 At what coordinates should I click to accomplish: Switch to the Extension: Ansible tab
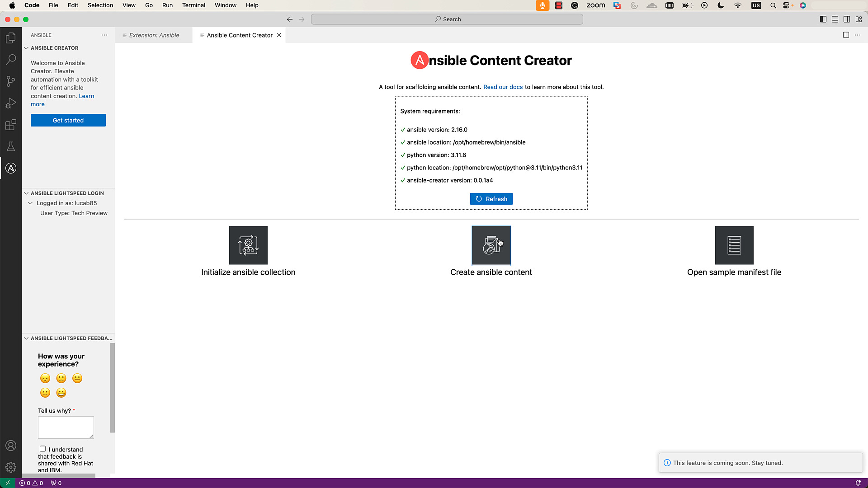click(x=153, y=35)
